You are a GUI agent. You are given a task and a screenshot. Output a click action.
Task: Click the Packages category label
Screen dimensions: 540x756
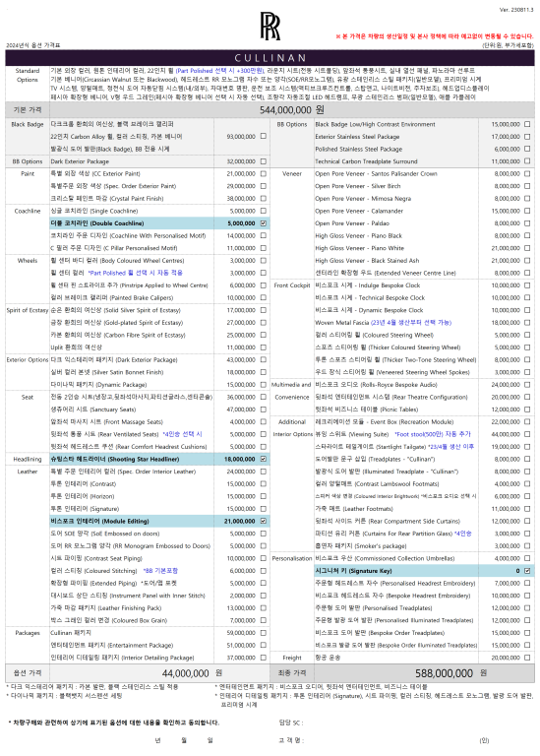point(28,633)
